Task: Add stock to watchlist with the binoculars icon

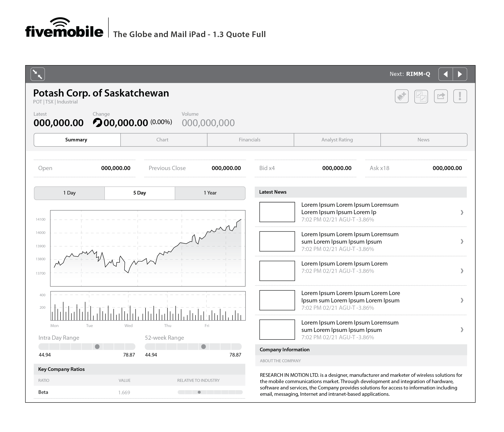Action: point(402,96)
